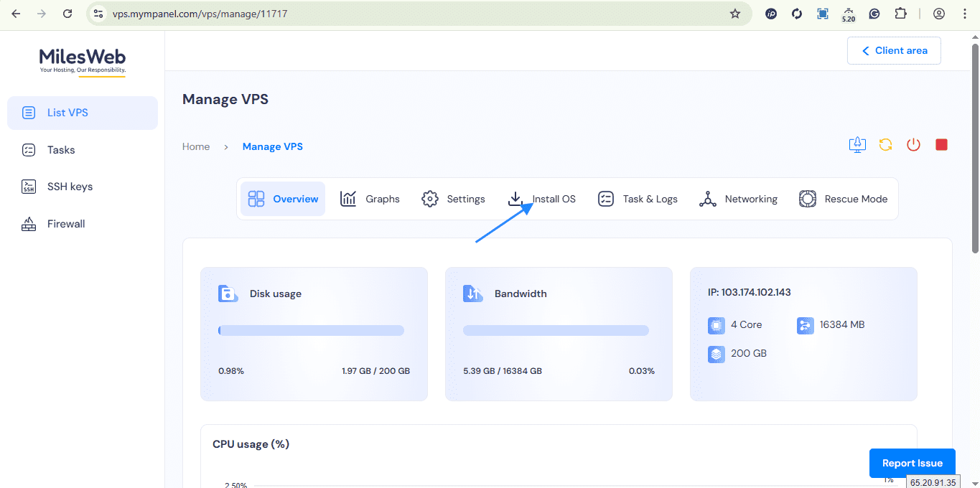980x488 pixels.
Task: Click the yellow restart VPS icon
Action: point(885,145)
